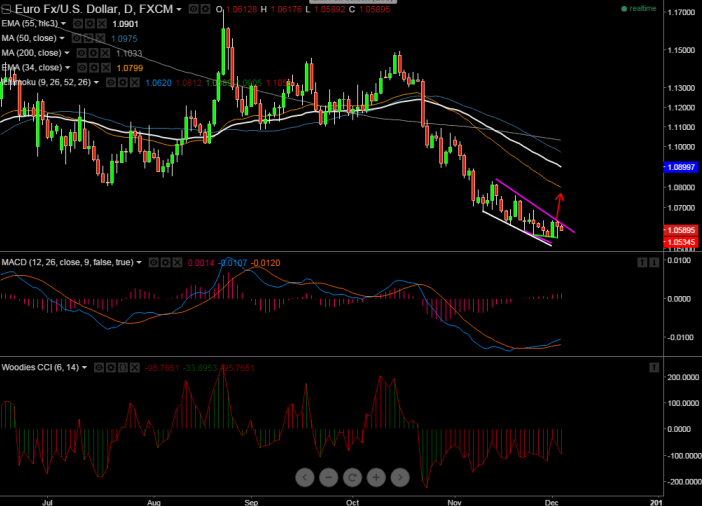Reset chart view with circular arrow button

coord(352,478)
